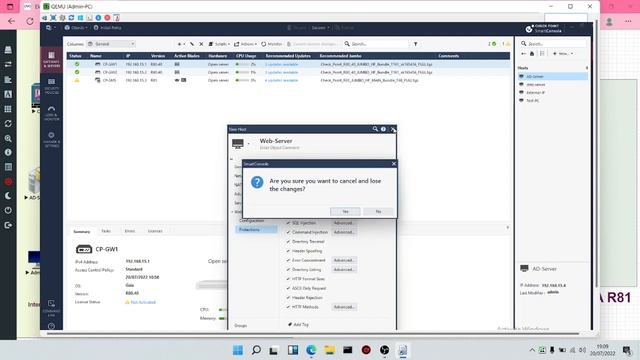The height and width of the screenshot is (360, 640).
Task: Toggle ASCII Only Request checkbox
Action: pos(288,288)
